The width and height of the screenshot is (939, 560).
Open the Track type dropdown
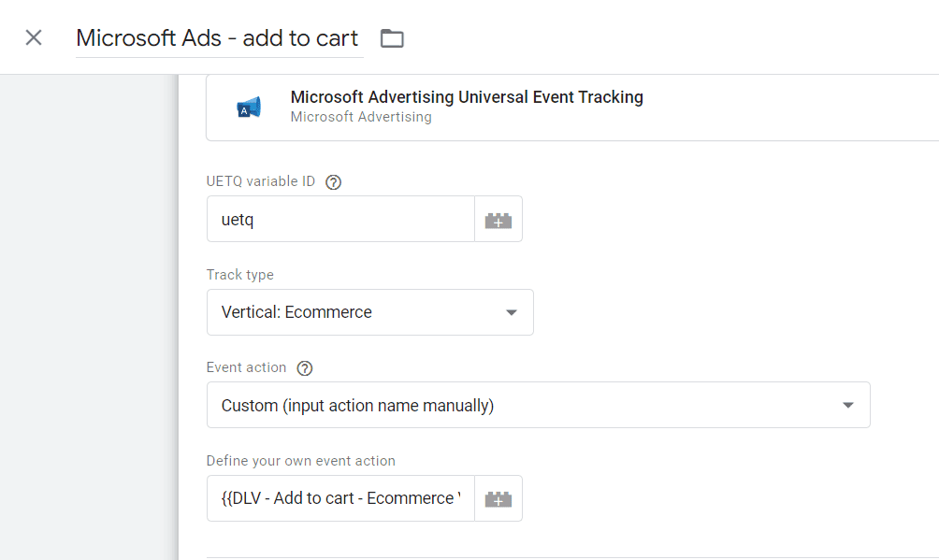point(369,311)
